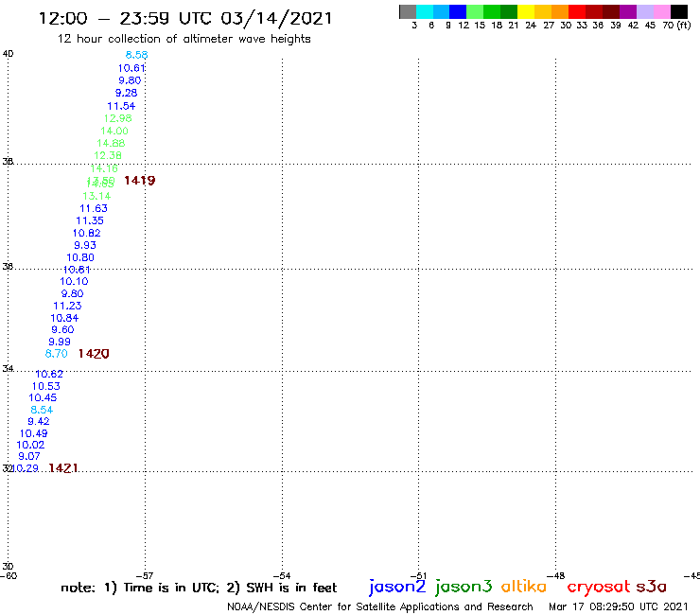Click the light green legend swatch
The image size is (700, 615).
[475, 11]
